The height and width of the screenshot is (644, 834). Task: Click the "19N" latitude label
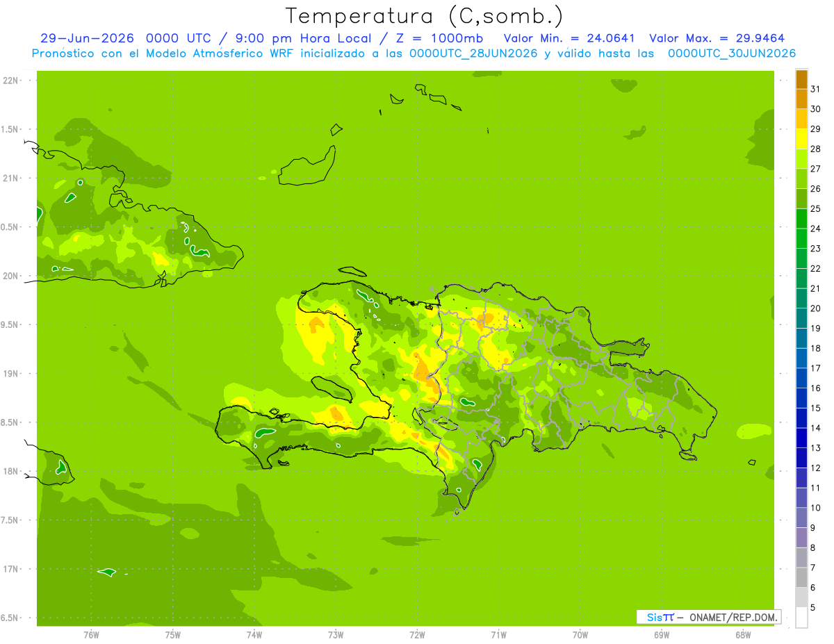[11, 374]
